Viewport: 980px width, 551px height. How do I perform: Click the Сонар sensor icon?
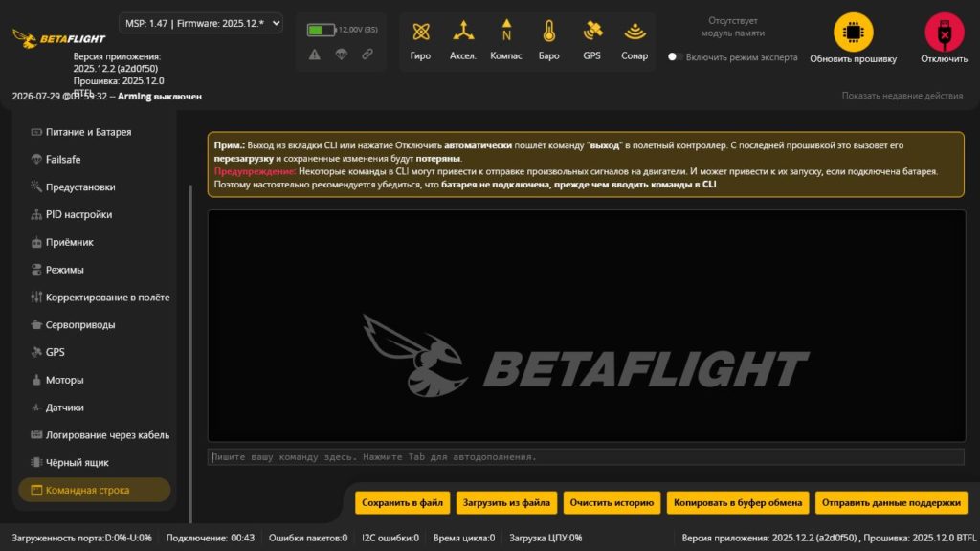pos(635,32)
